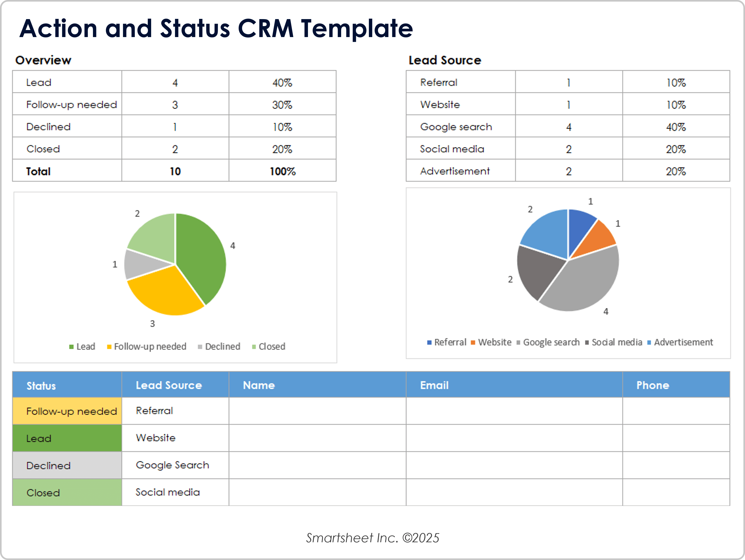Click the green Lead legend marker
The image size is (745, 560).
71,346
